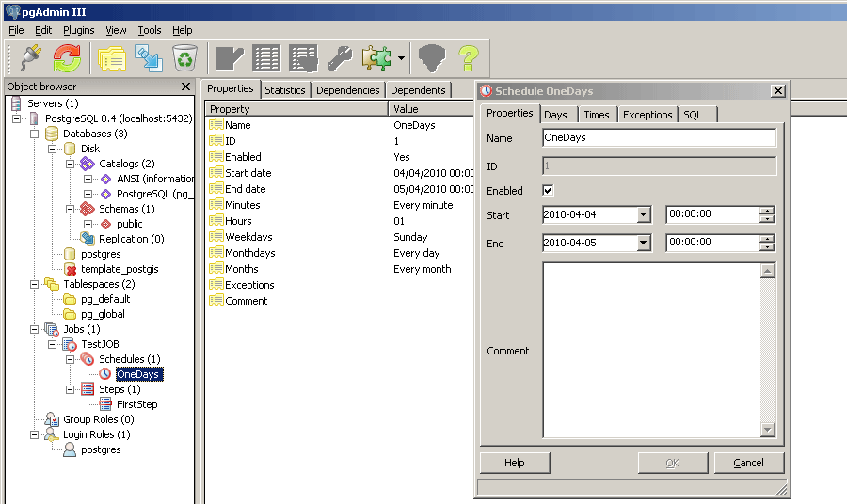Switch to the Dependencies tab
Image resolution: width=847 pixels, height=504 pixels.
348,90
